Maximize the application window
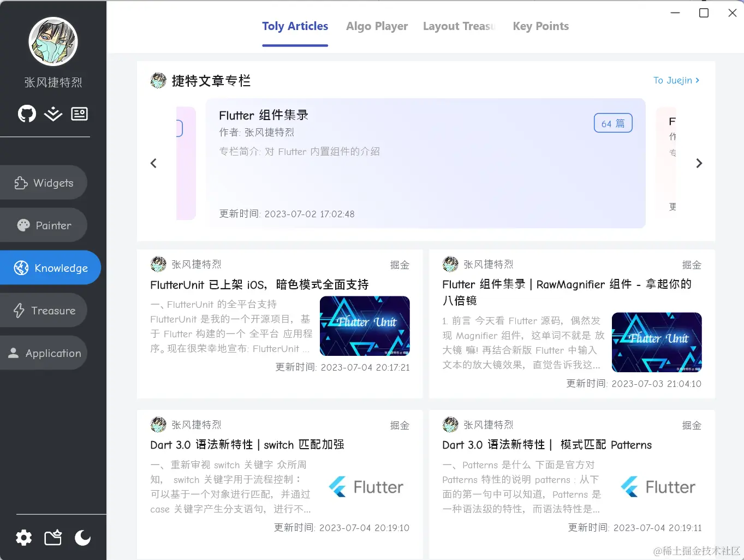This screenshot has height=560, width=744. [x=704, y=13]
